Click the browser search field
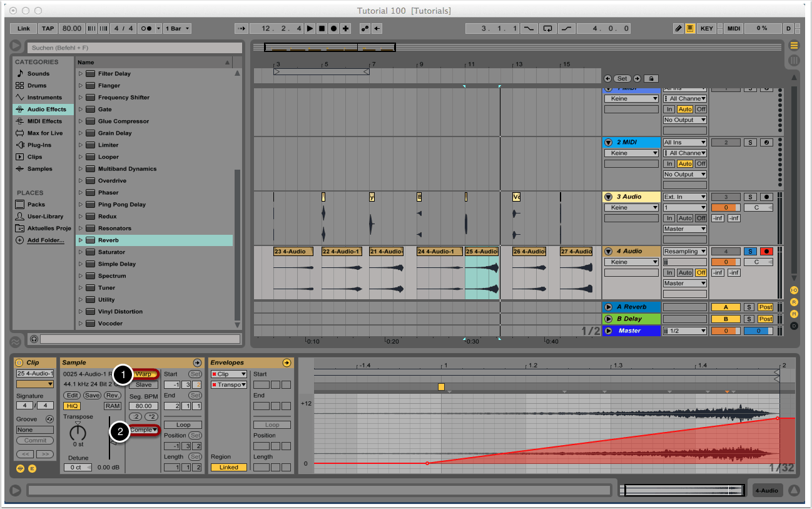The image size is (812, 509). (134, 48)
